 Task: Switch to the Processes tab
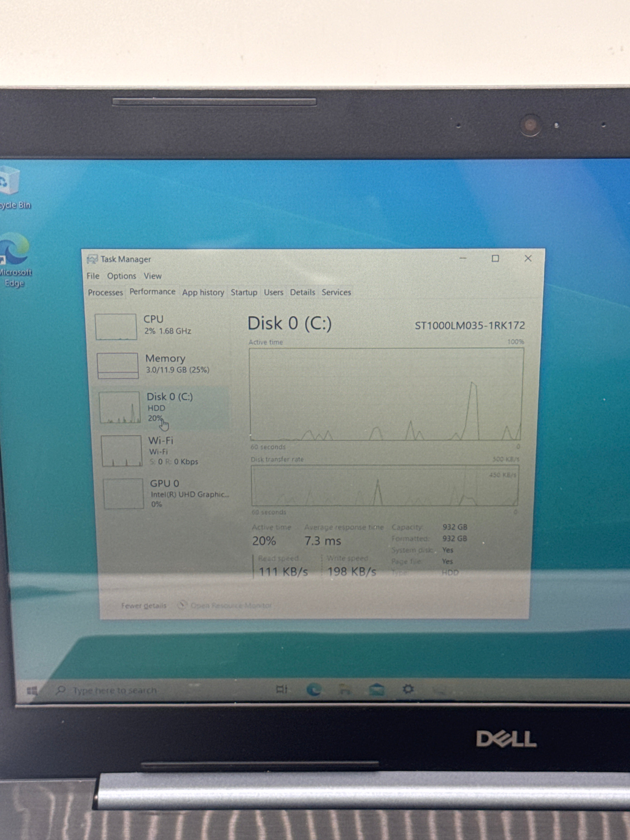pos(106,292)
